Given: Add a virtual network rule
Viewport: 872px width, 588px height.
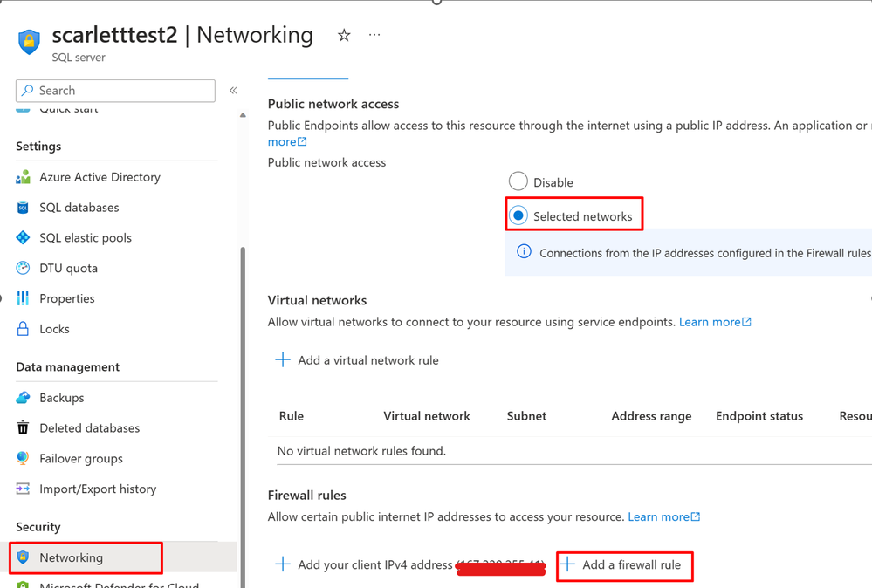Looking at the screenshot, I should point(368,360).
